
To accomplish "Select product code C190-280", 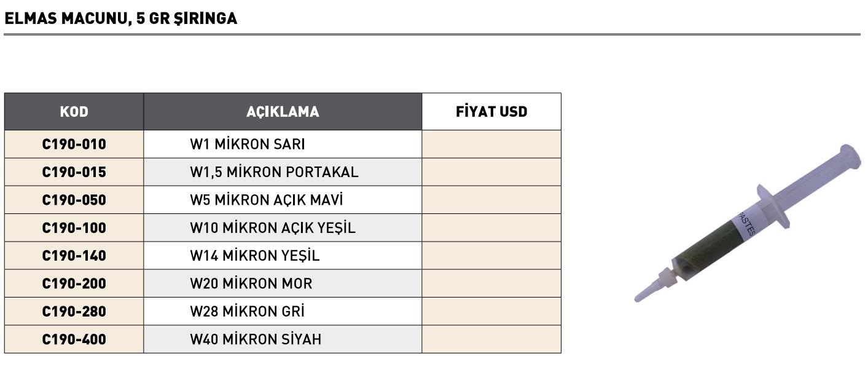I will (x=74, y=312).
